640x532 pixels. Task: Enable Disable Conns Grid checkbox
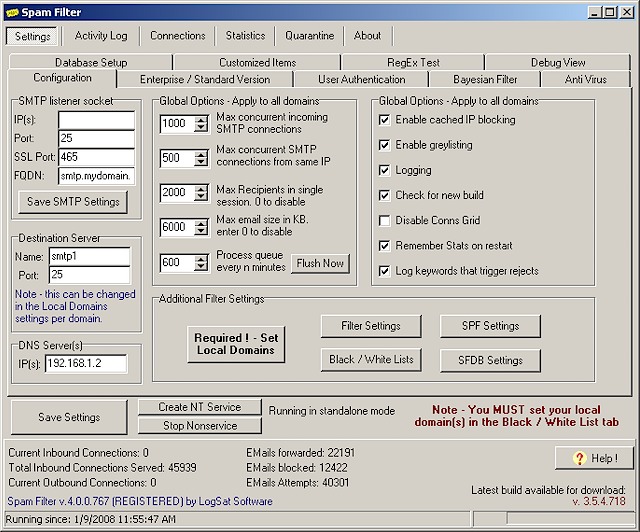click(x=384, y=220)
